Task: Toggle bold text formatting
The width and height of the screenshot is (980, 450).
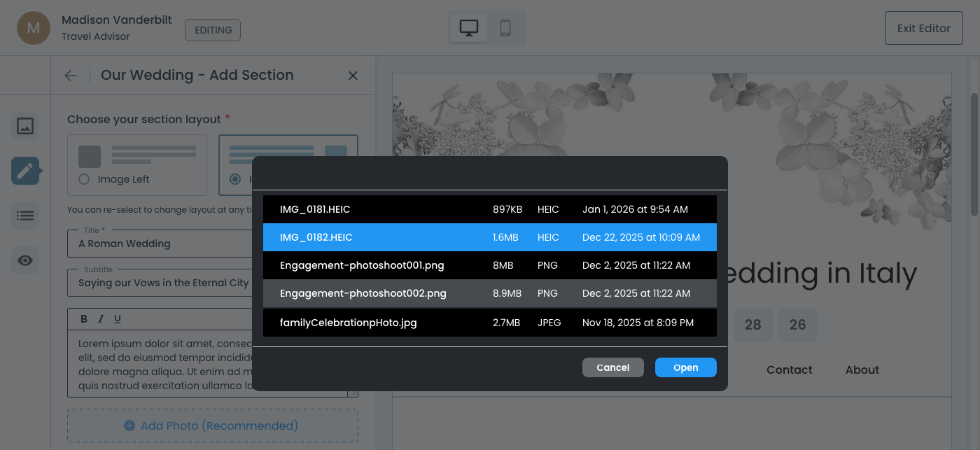Action: click(x=84, y=319)
